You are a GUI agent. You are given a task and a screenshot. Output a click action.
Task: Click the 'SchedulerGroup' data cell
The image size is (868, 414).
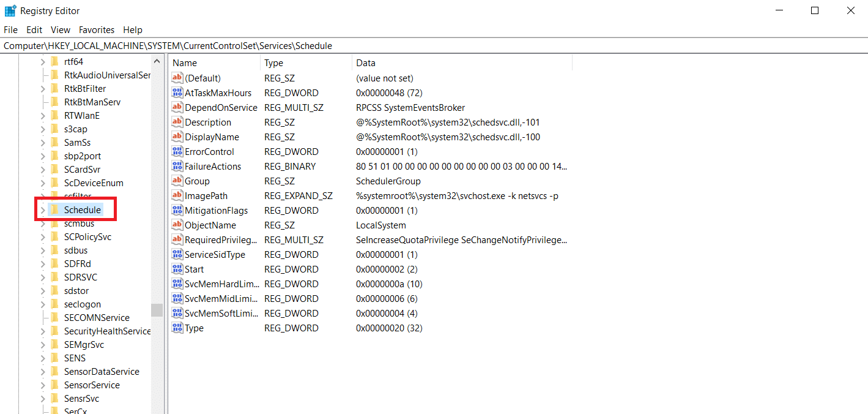point(388,181)
